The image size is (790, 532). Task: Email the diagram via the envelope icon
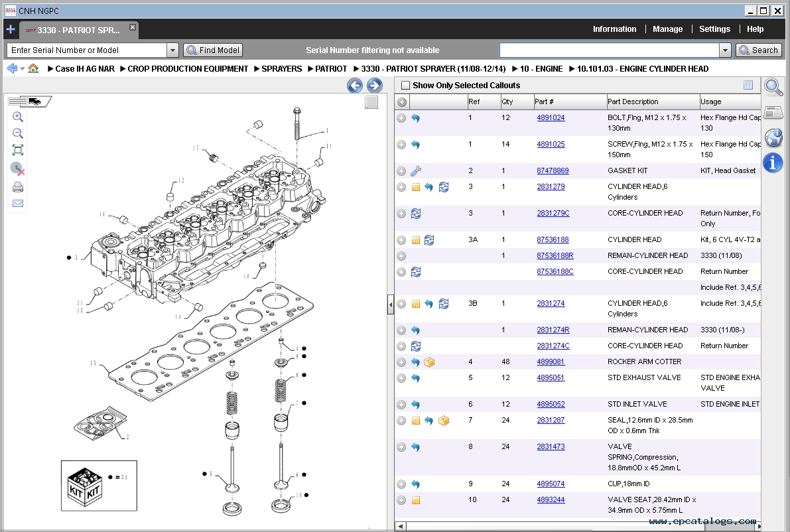click(x=18, y=204)
